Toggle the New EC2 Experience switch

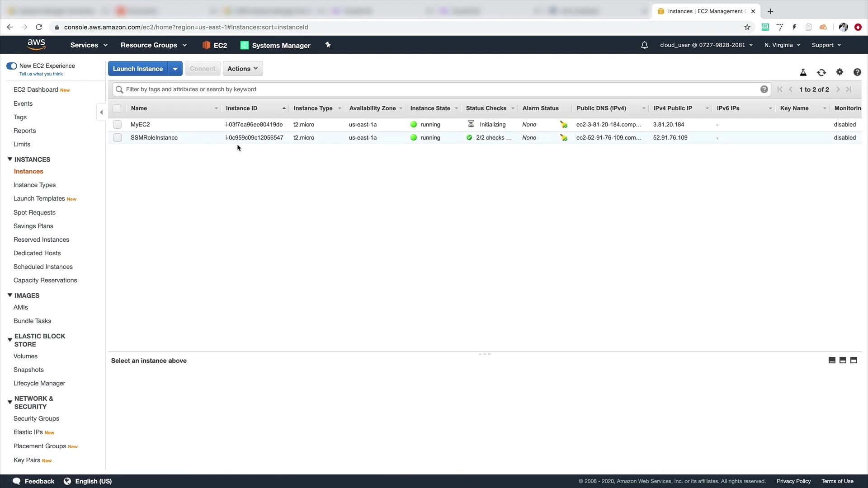(12, 66)
